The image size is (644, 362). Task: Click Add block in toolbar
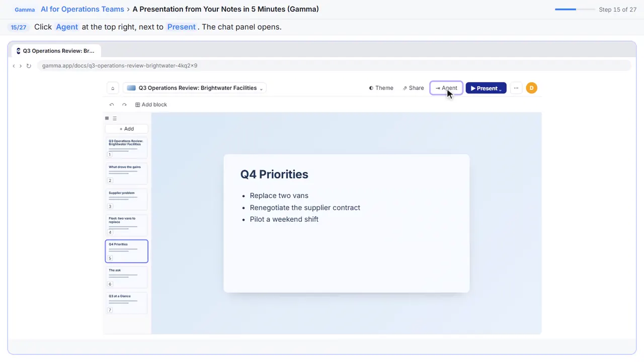[x=151, y=105]
